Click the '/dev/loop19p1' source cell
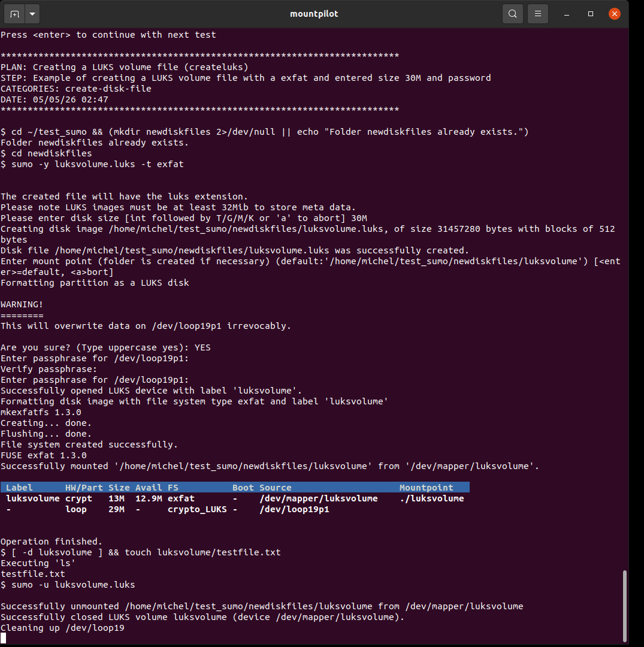644x647 pixels. click(x=294, y=509)
